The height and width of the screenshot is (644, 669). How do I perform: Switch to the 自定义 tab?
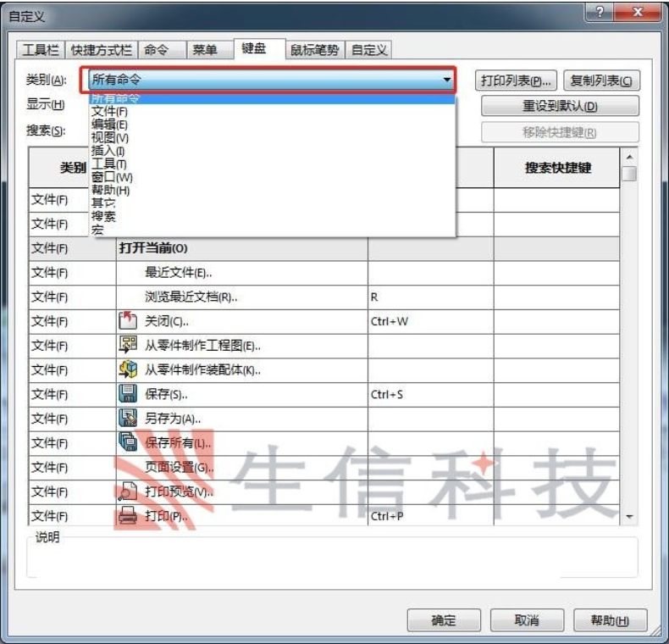(x=368, y=50)
